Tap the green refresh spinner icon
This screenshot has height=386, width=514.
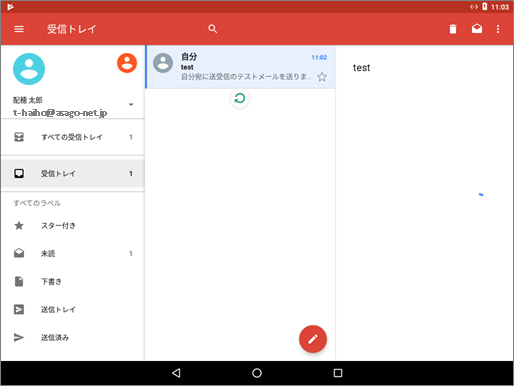(x=240, y=98)
